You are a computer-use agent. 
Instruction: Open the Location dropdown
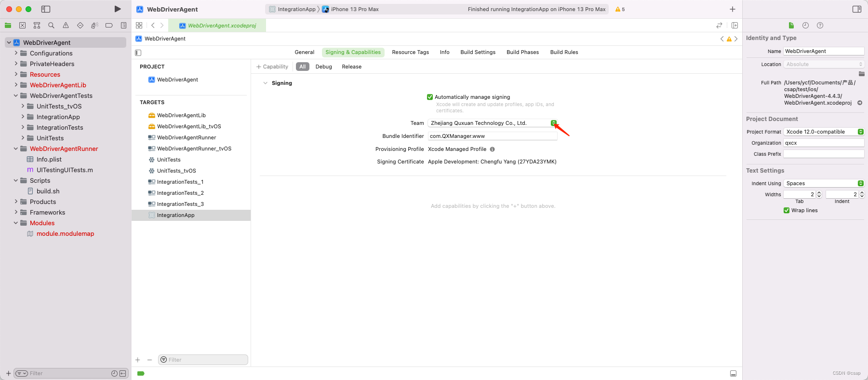pyautogui.click(x=824, y=64)
